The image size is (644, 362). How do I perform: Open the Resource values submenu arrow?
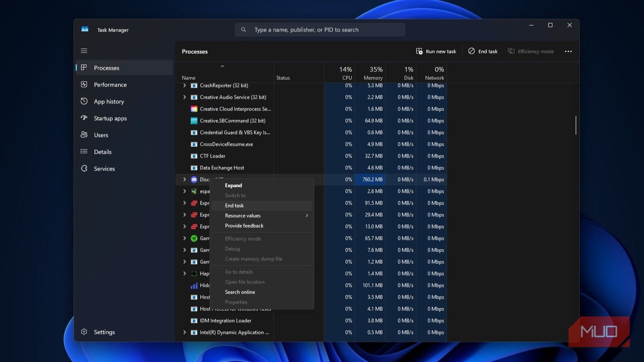tap(307, 215)
